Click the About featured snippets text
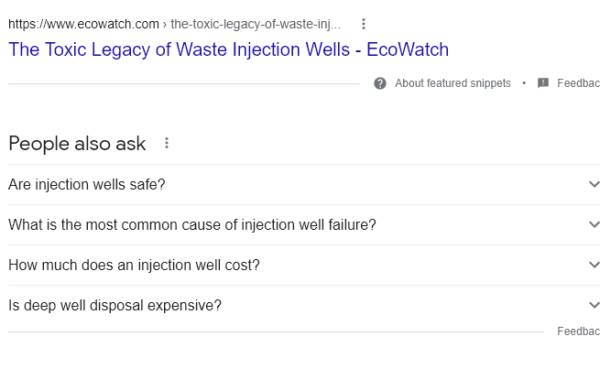 point(453,83)
